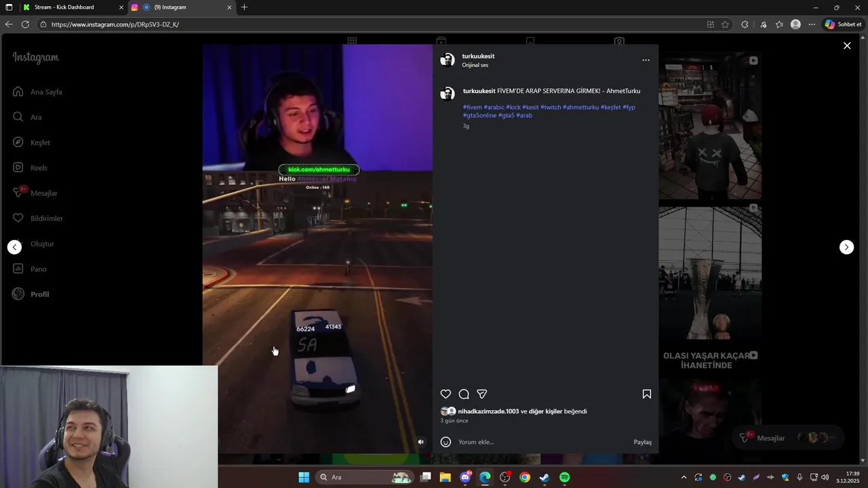Close the post overlay with X

point(847,45)
